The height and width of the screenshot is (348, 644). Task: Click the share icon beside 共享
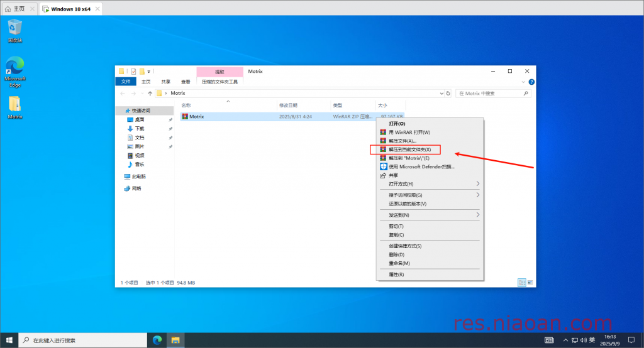coord(383,175)
